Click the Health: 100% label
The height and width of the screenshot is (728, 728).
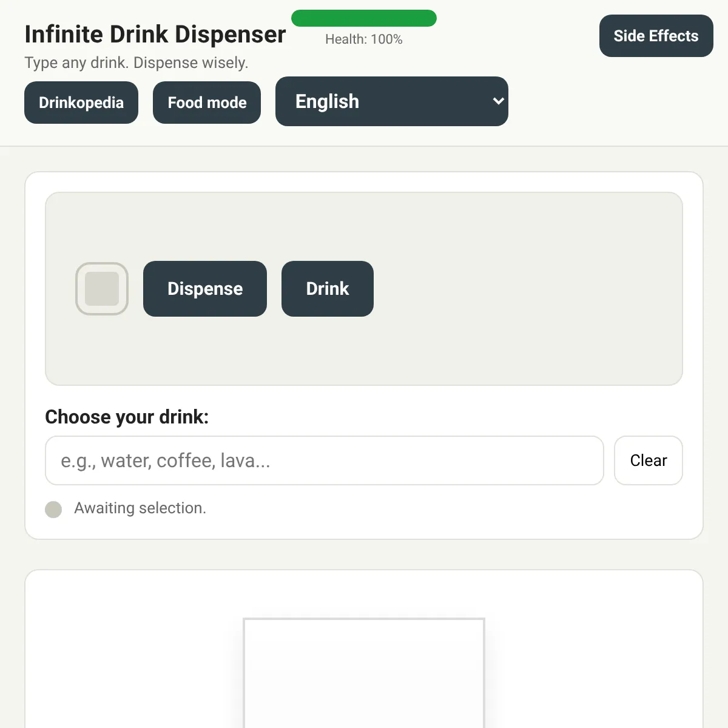[x=364, y=39]
